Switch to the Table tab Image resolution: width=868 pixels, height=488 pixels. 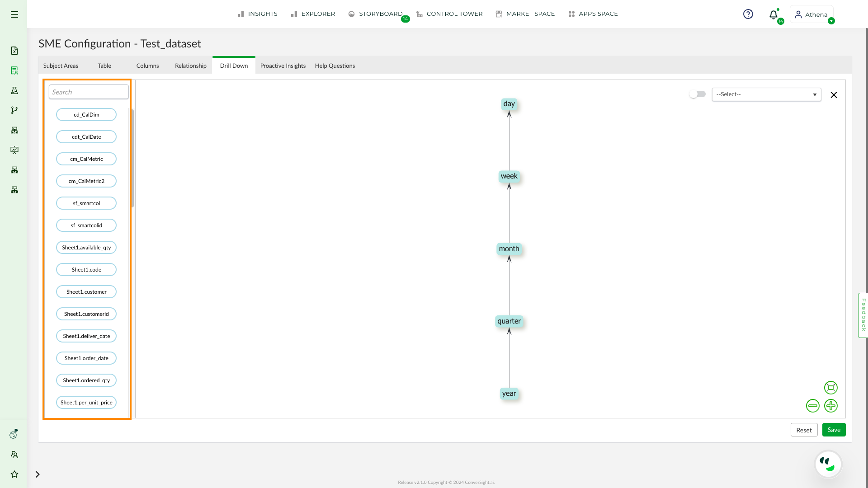coord(104,66)
